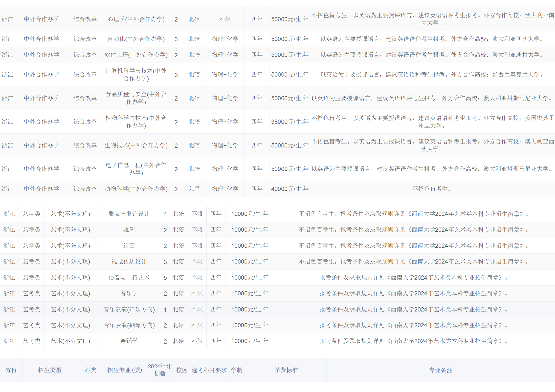Click 音乐表演(钢琴方向) major cell
Screen dimensions: 555x392
(129, 325)
